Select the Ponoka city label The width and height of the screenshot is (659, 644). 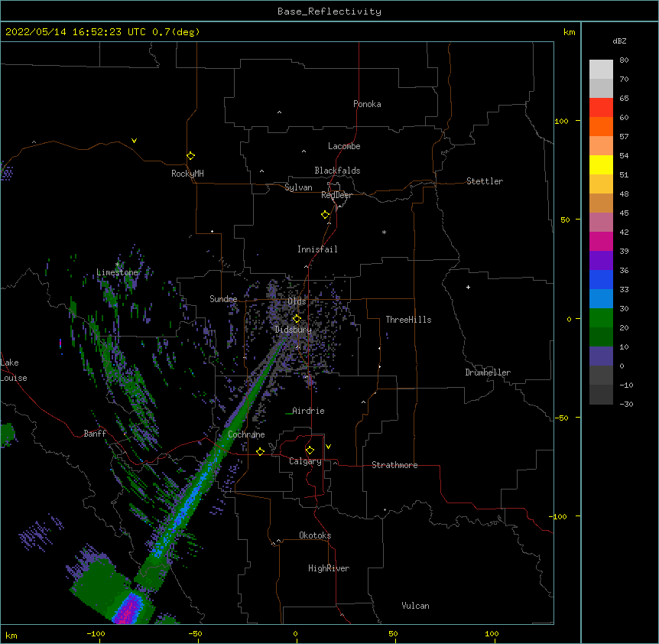367,104
